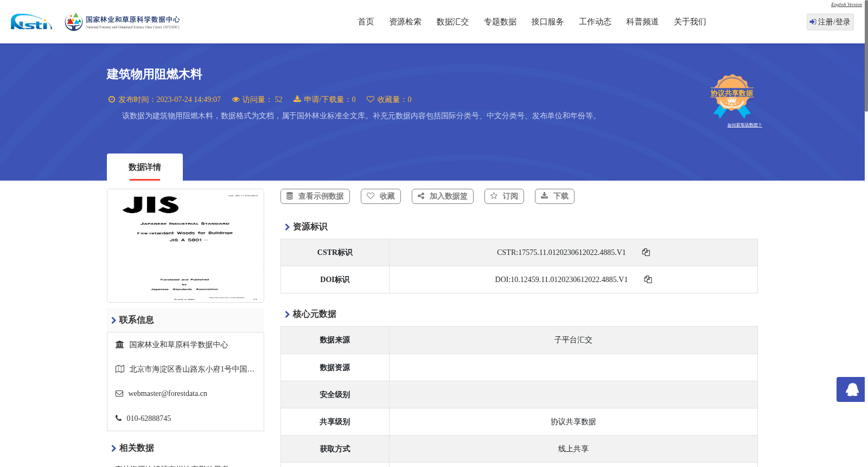Open 接口服务 from the navigation bar
Screen dimensions: 868x467
(547, 22)
